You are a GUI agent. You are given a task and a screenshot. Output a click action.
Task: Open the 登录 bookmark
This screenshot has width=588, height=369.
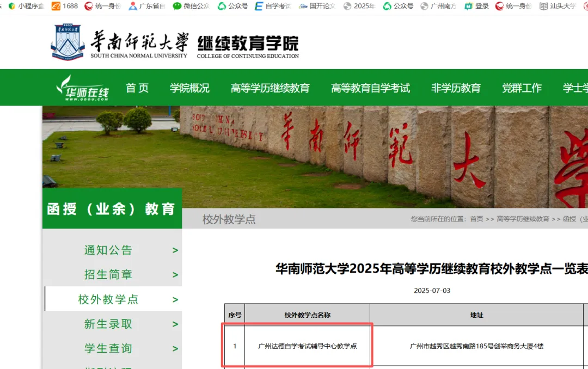[x=476, y=6]
